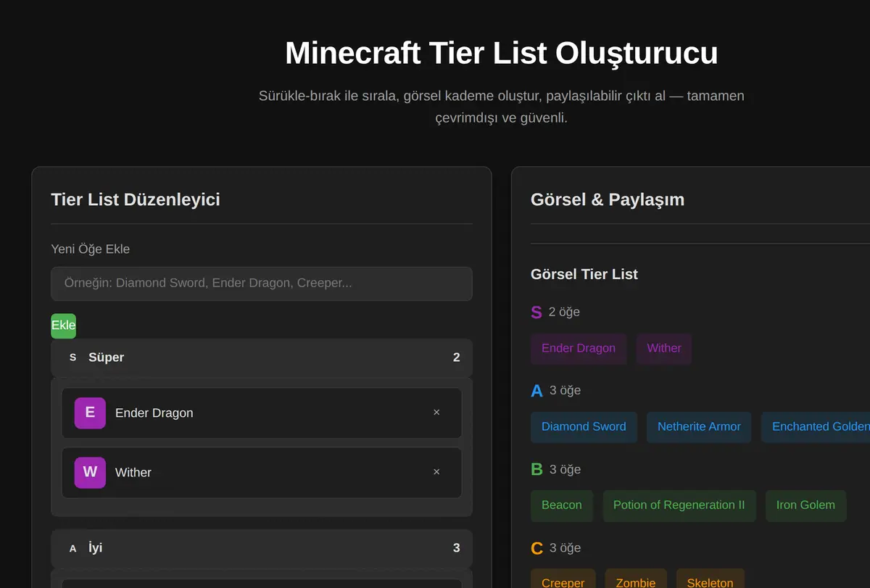The height and width of the screenshot is (588, 870).
Task: Remove Wither with its × button
Action: (x=436, y=472)
